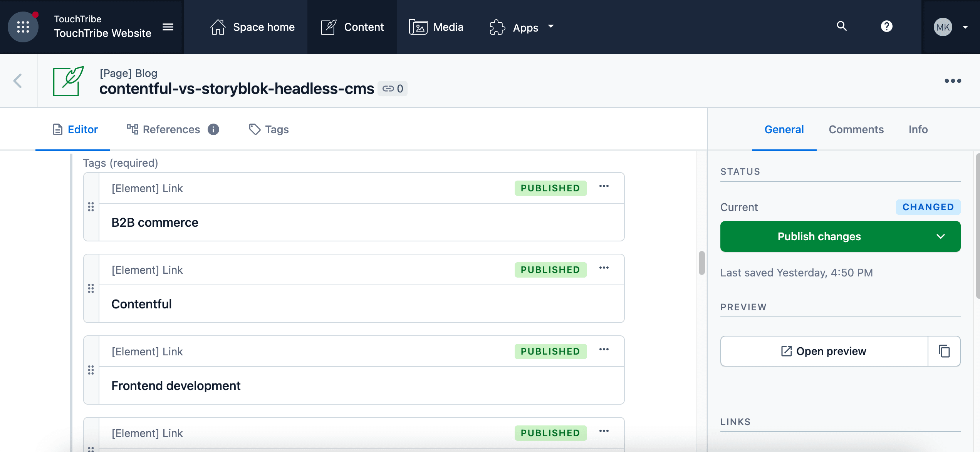Click the PUBLISHED badge on Frontend development
980x452 pixels.
(550, 352)
